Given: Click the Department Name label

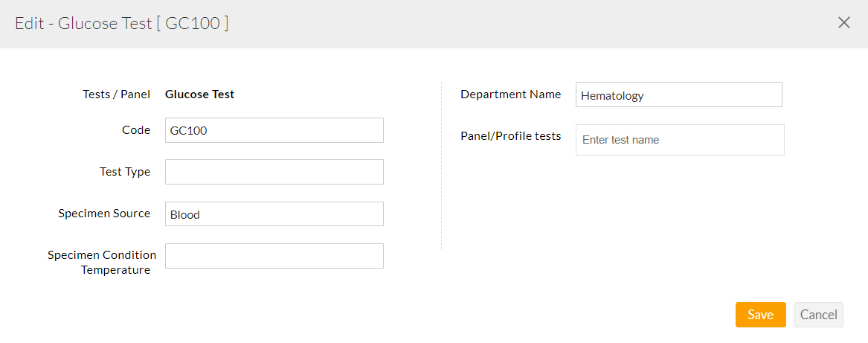Looking at the screenshot, I should tap(510, 94).
